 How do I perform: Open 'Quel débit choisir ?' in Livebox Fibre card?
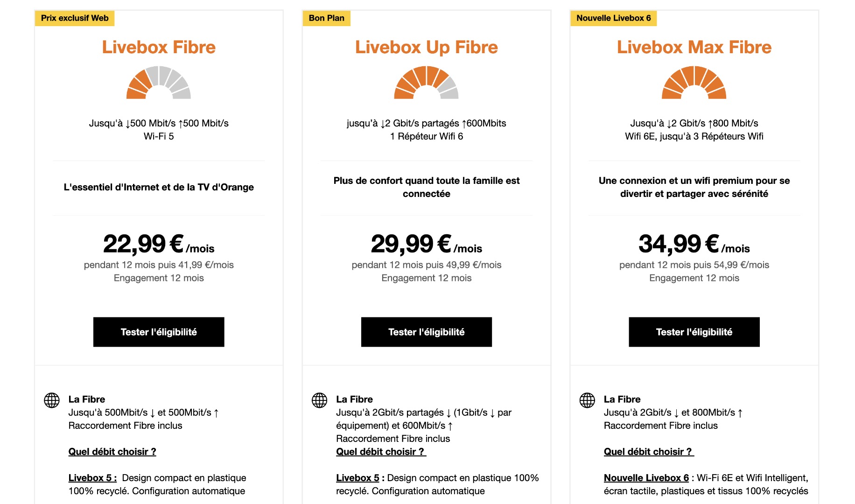point(112,452)
